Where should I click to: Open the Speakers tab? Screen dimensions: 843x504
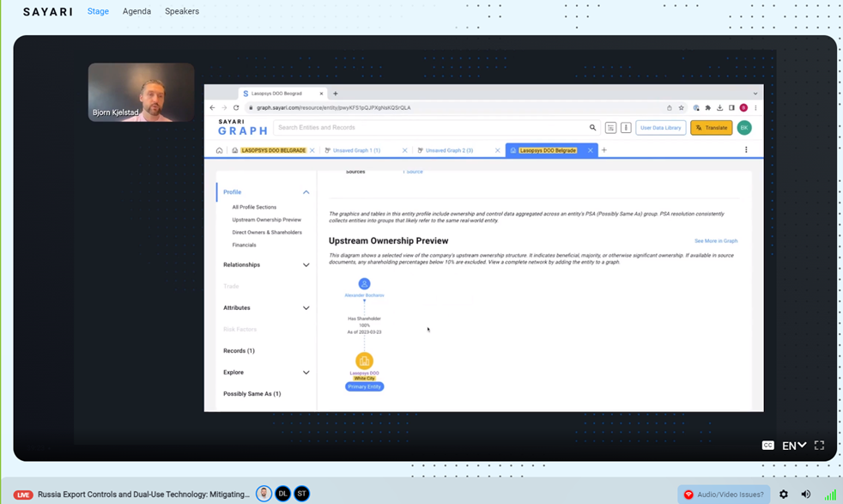[182, 11]
